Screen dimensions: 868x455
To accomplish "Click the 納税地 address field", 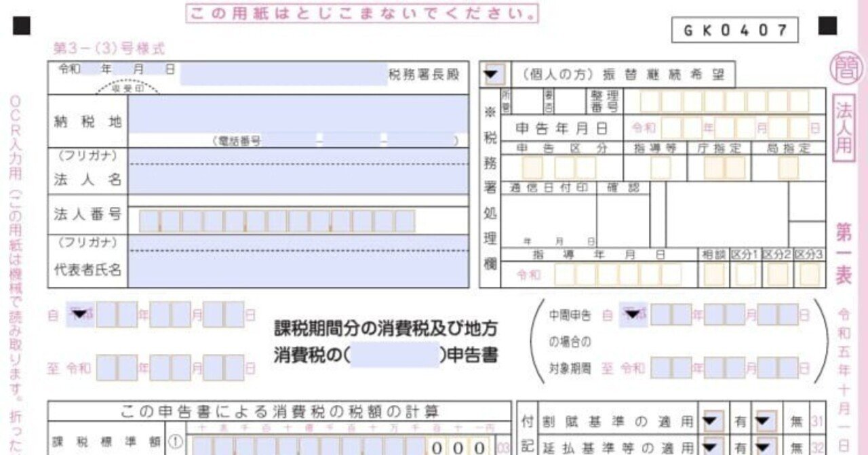I will click(x=298, y=114).
